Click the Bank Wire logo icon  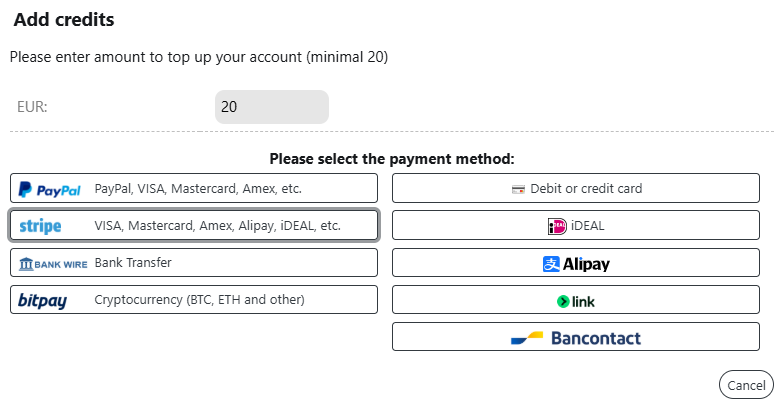coord(53,264)
